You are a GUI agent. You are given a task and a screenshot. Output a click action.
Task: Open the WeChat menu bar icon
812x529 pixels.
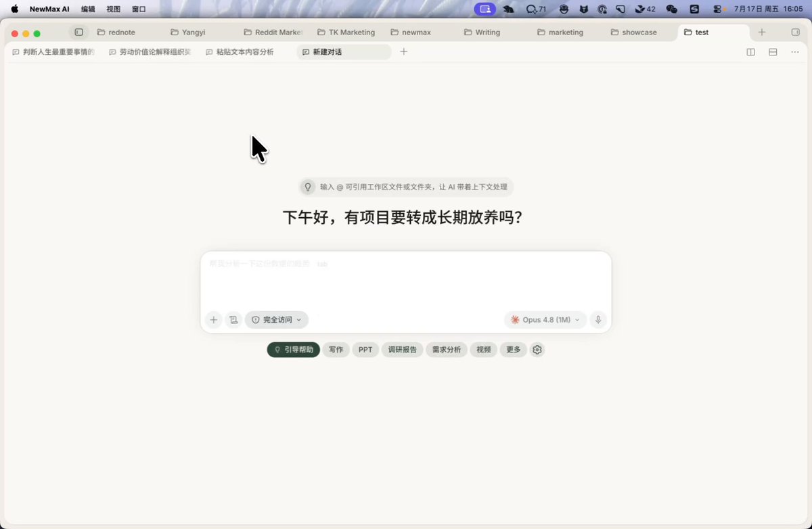[671, 9]
